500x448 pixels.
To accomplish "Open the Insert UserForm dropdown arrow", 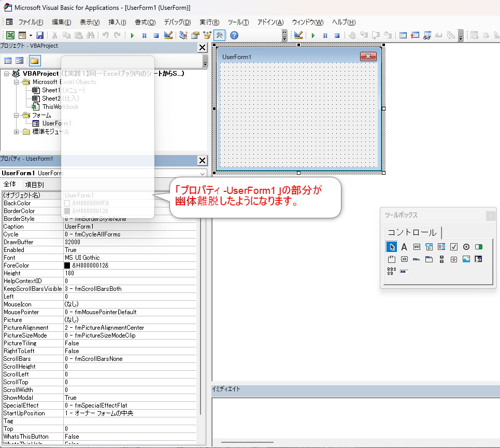I will 31,35.
